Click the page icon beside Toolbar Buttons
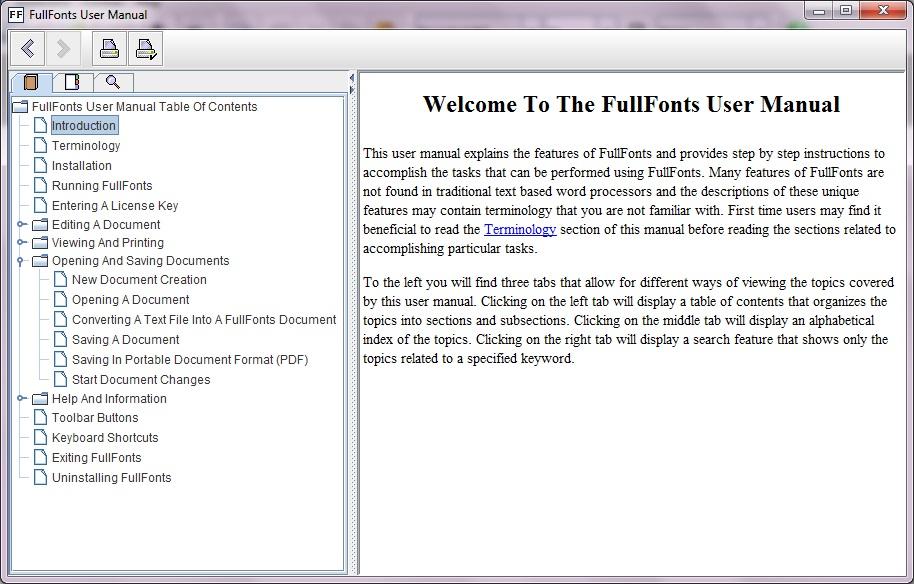The width and height of the screenshot is (914, 584). (x=40, y=417)
